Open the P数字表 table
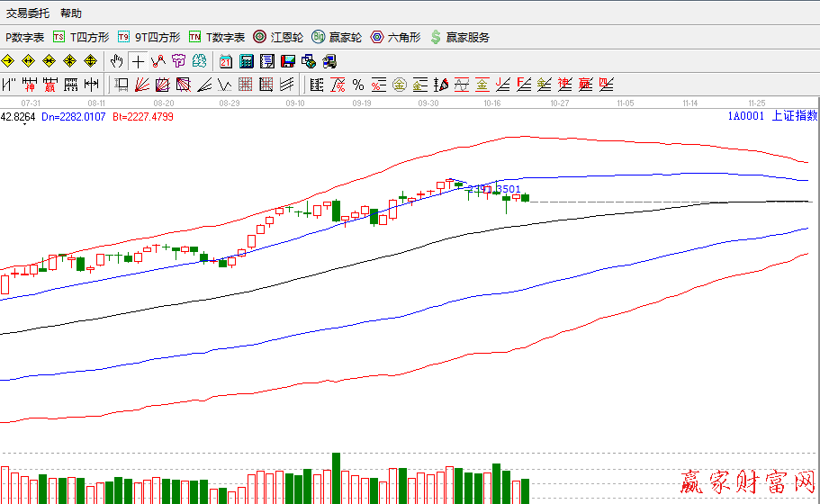820x504 pixels. [24, 37]
